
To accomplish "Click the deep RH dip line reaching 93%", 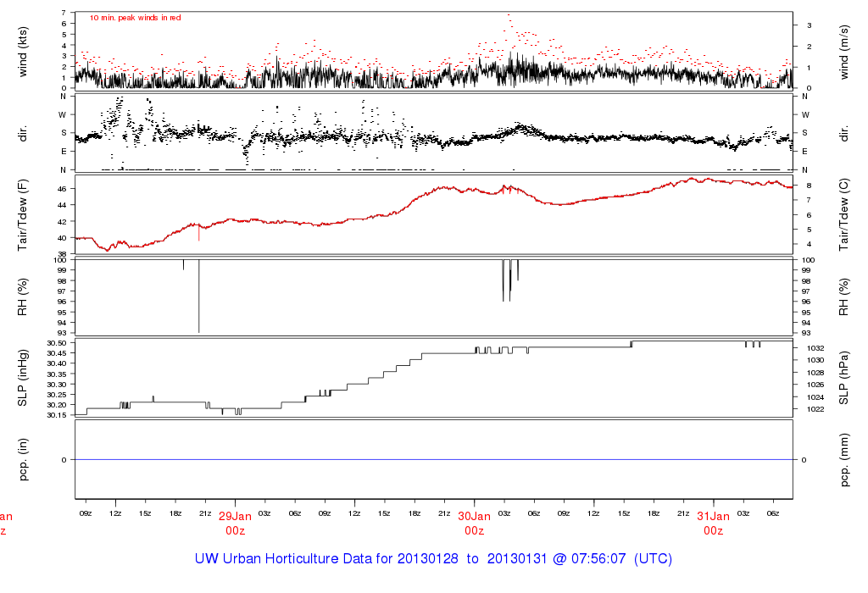I will click(198, 296).
